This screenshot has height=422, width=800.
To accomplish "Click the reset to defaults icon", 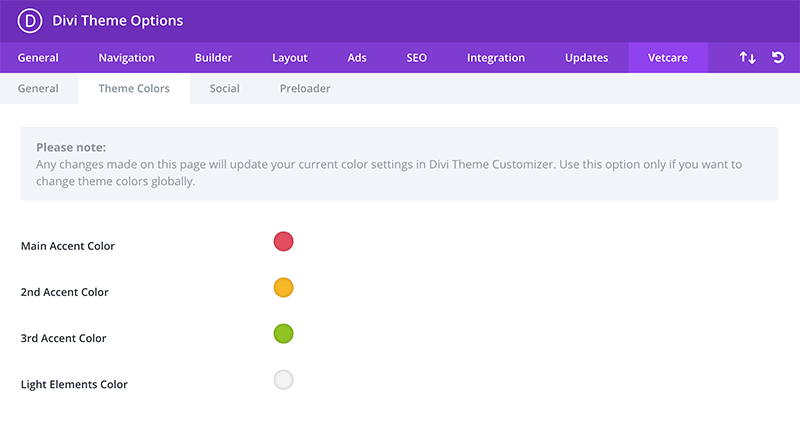I will [778, 57].
